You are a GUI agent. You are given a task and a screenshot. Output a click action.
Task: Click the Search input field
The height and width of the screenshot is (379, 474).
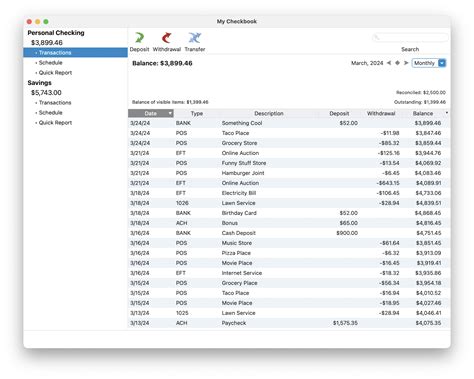pos(410,37)
